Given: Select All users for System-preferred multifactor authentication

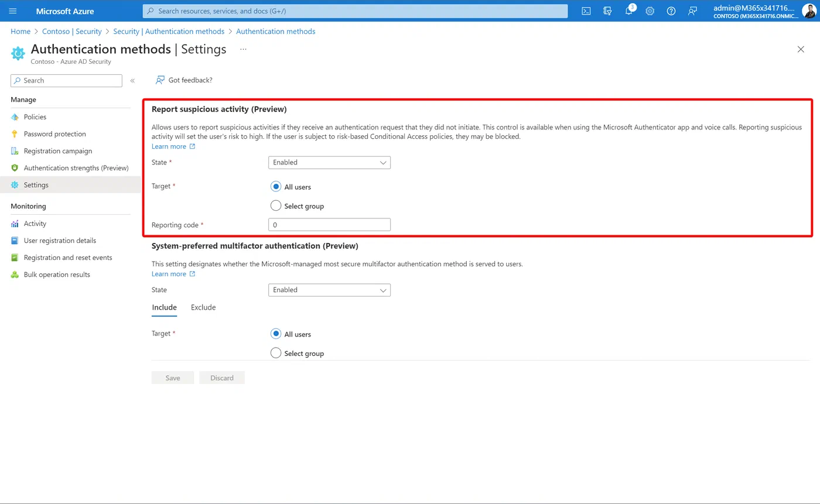Looking at the screenshot, I should click(x=276, y=334).
